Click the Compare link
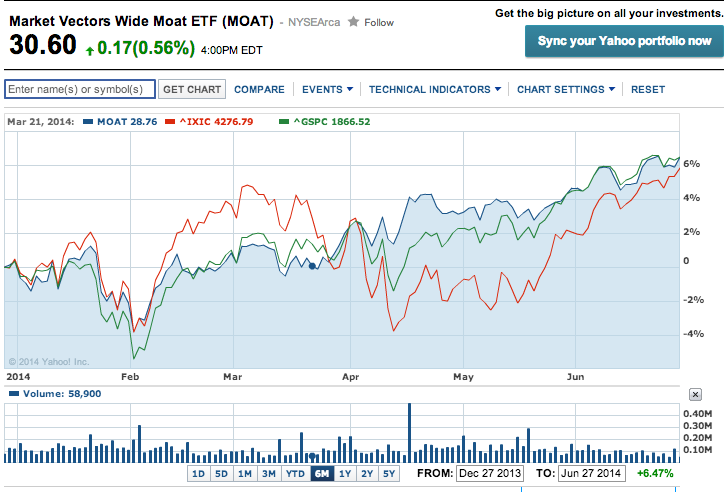 coord(259,89)
